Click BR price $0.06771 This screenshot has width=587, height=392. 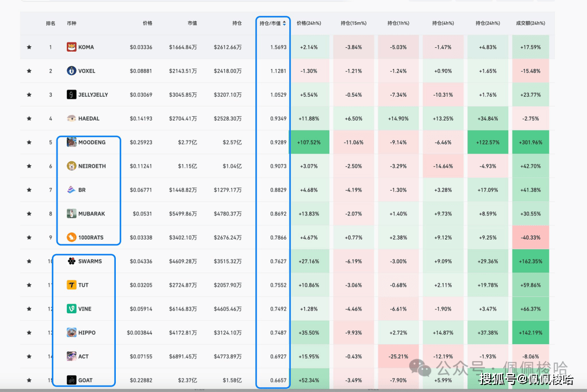click(141, 190)
